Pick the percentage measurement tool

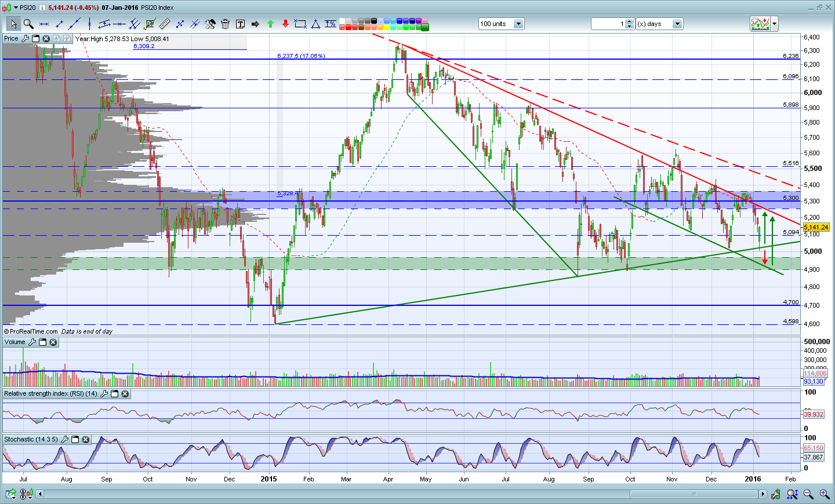pyautogui.click(x=331, y=24)
